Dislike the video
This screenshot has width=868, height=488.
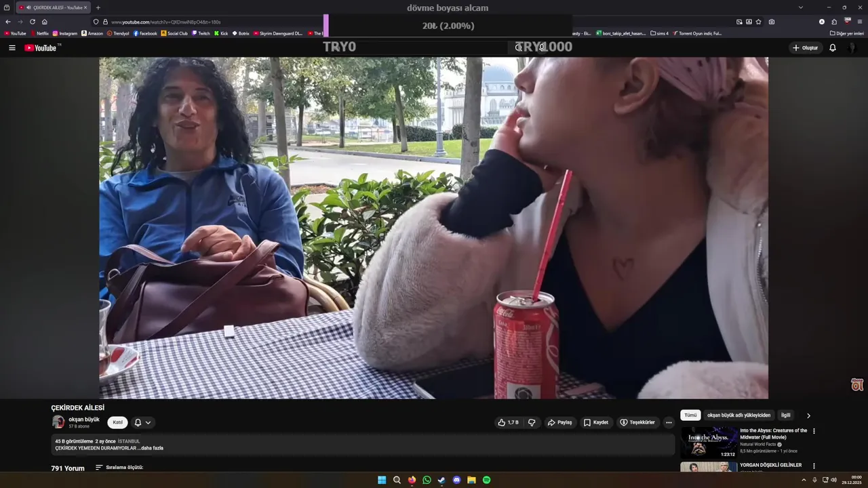click(x=532, y=422)
